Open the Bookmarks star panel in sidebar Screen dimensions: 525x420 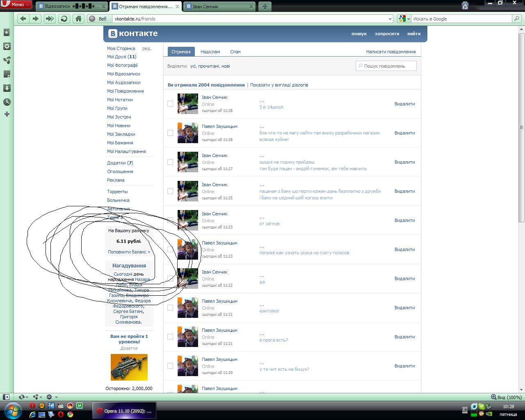[x=7, y=32]
